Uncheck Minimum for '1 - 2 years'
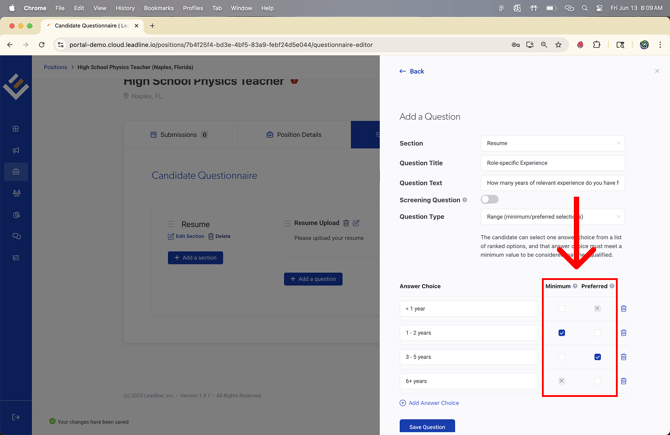The width and height of the screenshot is (670, 435). coord(562,333)
